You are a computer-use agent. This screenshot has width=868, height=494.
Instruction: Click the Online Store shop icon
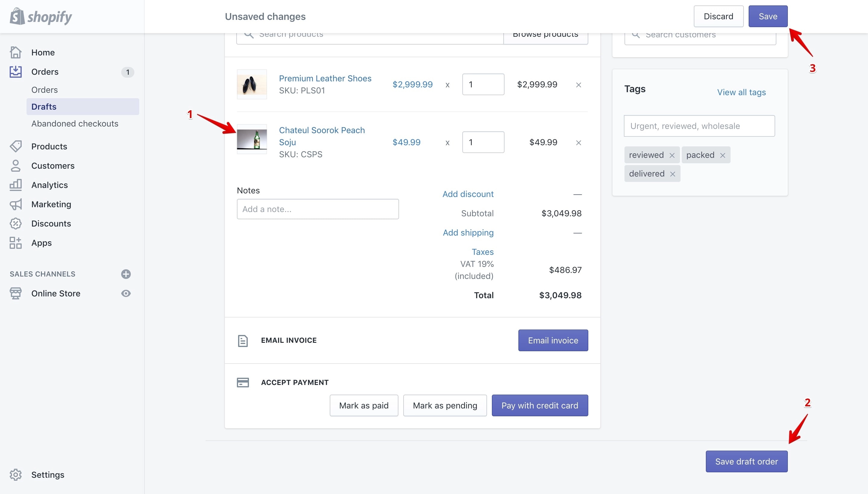[16, 293]
